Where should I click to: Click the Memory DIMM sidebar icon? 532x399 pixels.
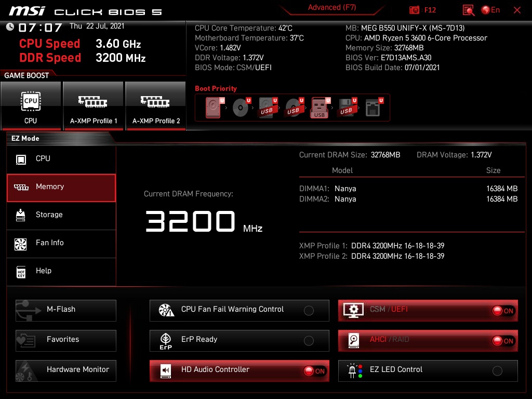(x=21, y=187)
